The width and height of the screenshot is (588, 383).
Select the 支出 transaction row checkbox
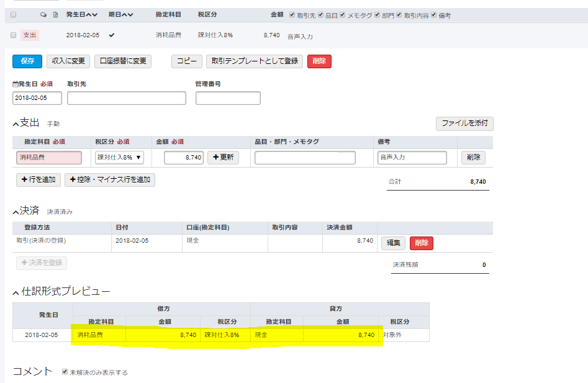13,35
